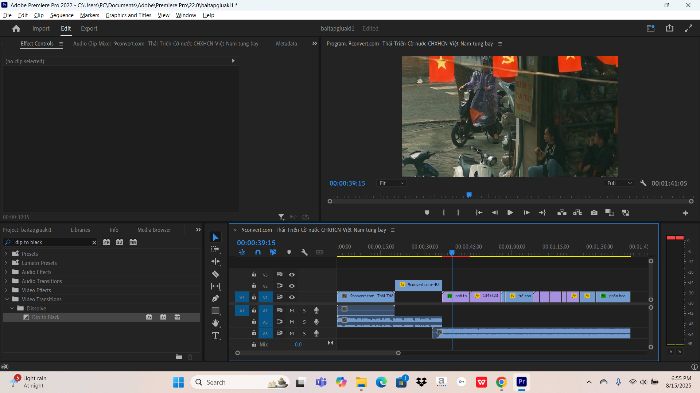The width and height of the screenshot is (700, 393).
Task: Show hidden source panel tabs
Action: [x=315, y=43]
